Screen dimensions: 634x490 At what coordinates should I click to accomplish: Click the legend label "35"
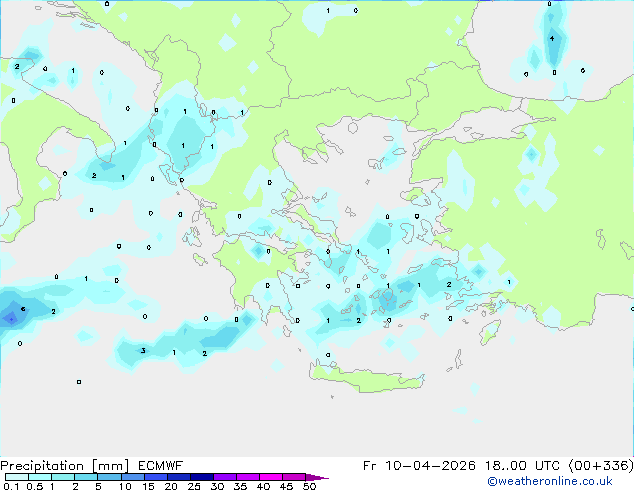click(240, 486)
